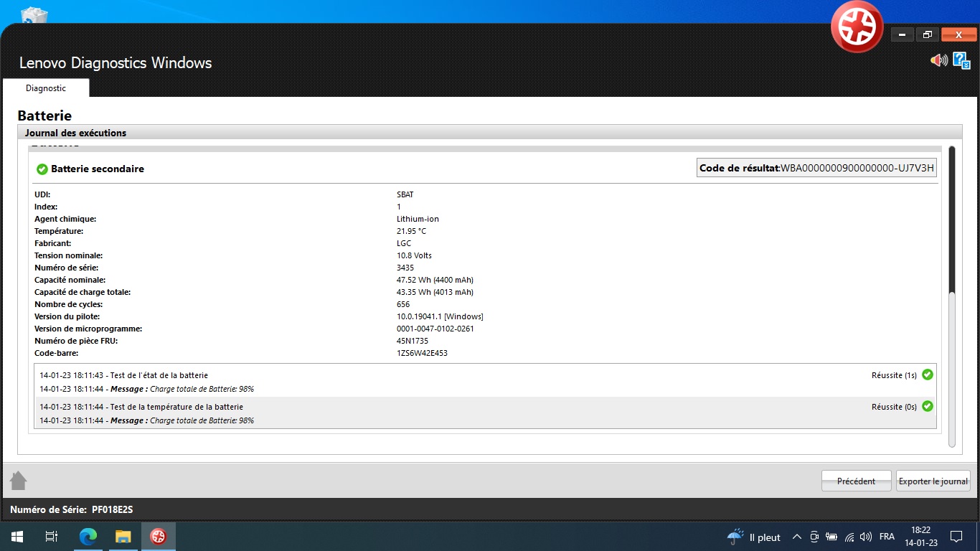Image resolution: width=980 pixels, height=551 pixels.
Task: Click the Réussite (0s) result label
Action: (x=894, y=407)
